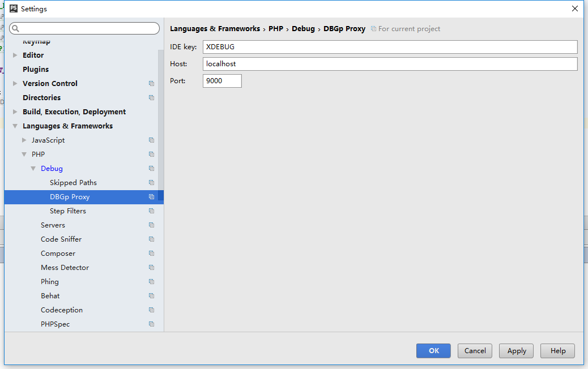This screenshot has width=588, height=369.
Task: Select the PHP tree label
Action: (x=39, y=155)
